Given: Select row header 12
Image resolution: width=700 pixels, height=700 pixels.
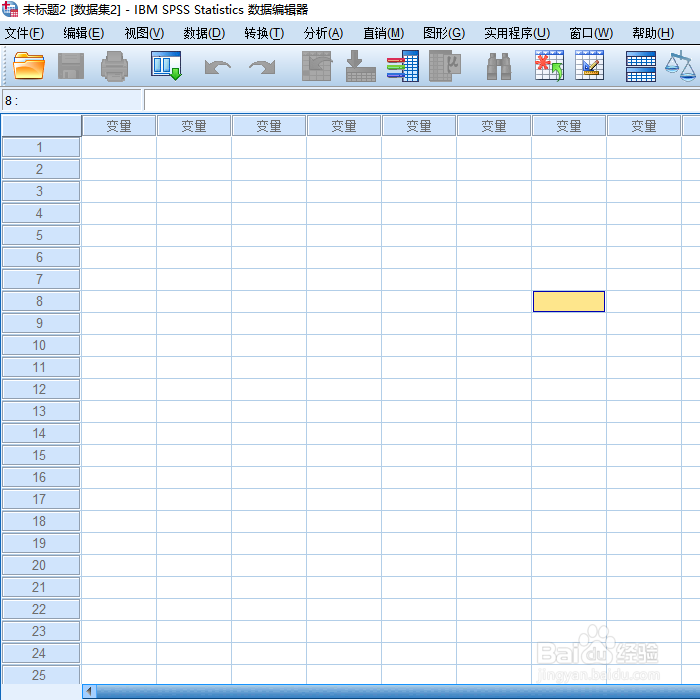Looking at the screenshot, I should 41,389.
